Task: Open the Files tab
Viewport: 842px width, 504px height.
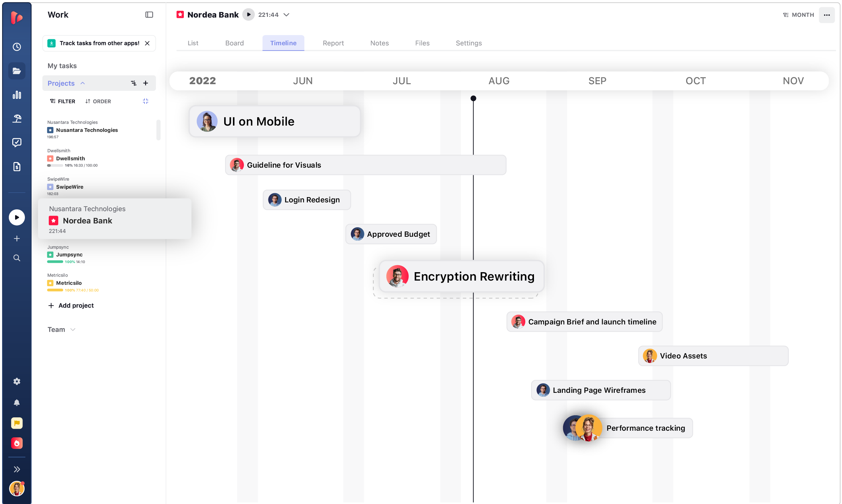Action: pyautogui.click(x=422, y=43)
